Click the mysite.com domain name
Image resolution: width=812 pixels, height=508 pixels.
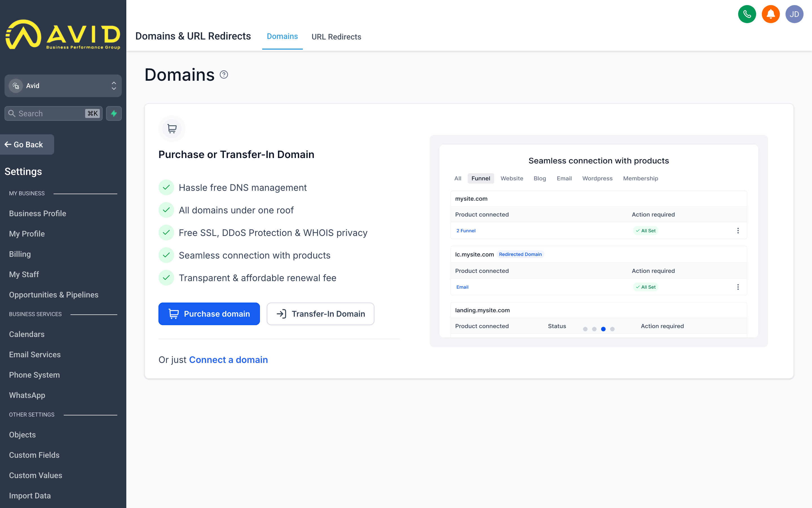[471, 199]
